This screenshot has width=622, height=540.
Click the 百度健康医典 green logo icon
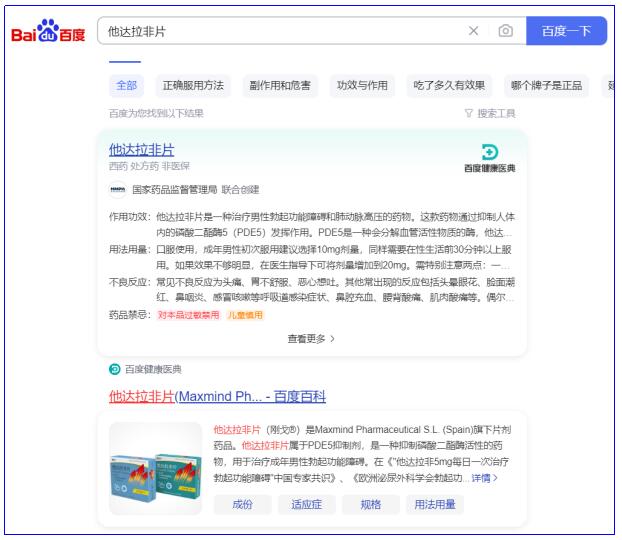pyautogui.click(x=490, y=152)
